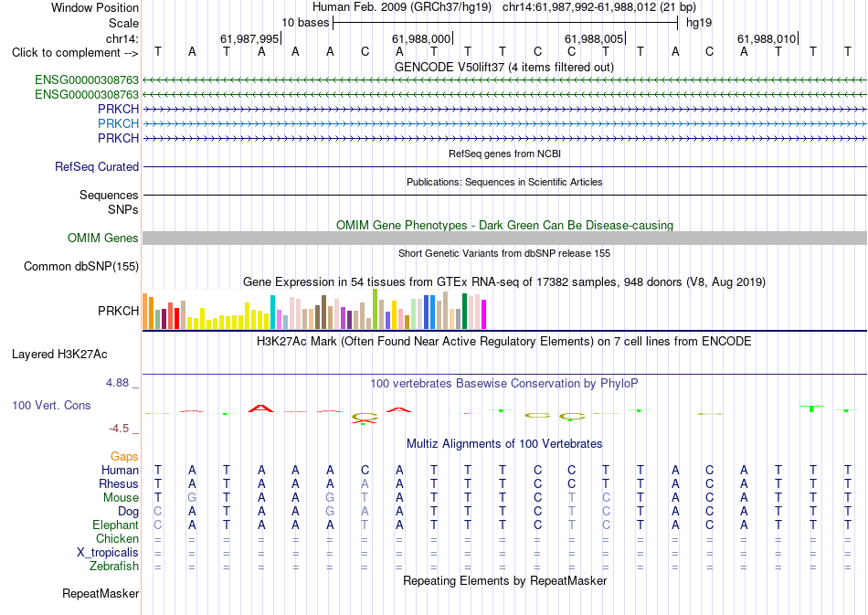The width and height of the screenshot is (868, 615).
Task: Select the Layered H3K27Ac track label
Action: [59, 355]
